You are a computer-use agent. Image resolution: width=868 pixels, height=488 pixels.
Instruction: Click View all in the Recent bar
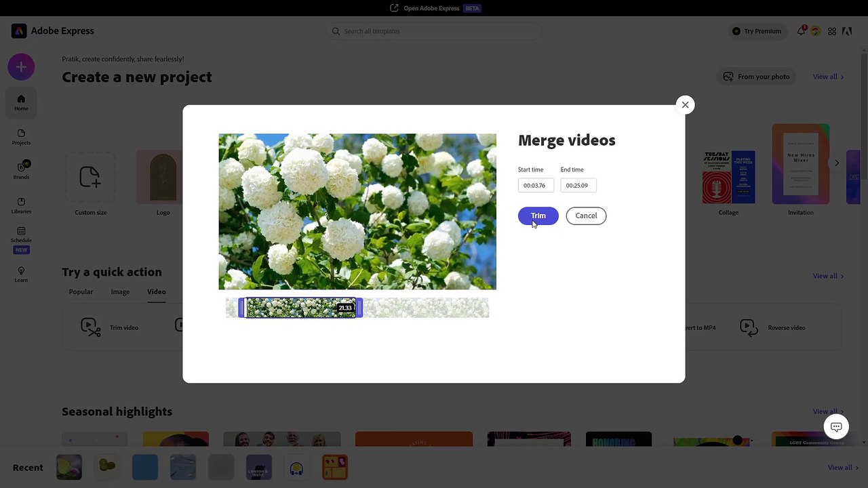[843, 468]
